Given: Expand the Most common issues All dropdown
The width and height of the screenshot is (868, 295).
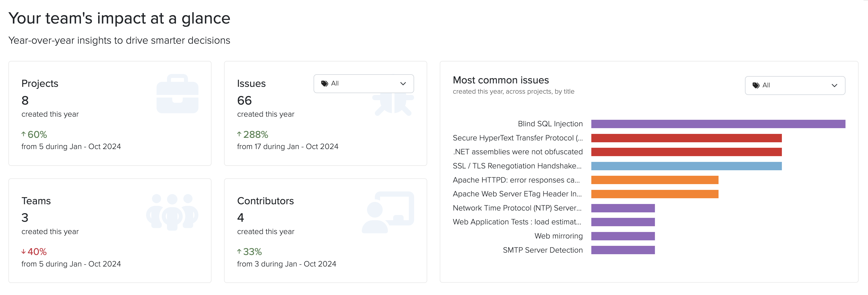Looking at the screenshot, I should coord(794,86).
